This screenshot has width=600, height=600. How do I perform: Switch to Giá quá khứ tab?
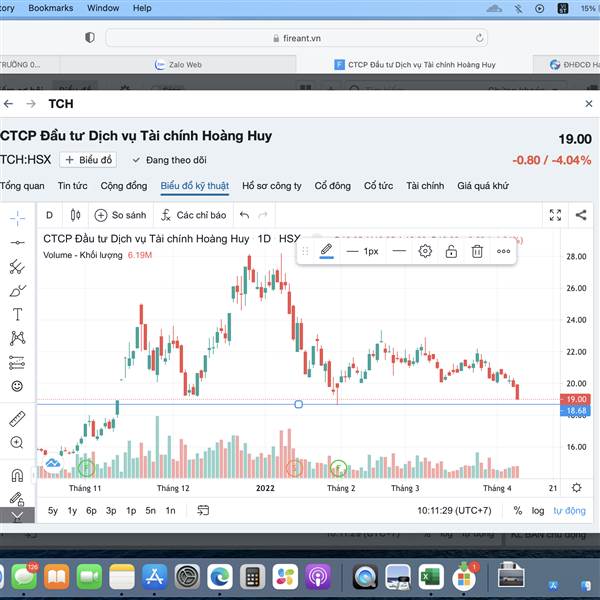click(483, 186)
